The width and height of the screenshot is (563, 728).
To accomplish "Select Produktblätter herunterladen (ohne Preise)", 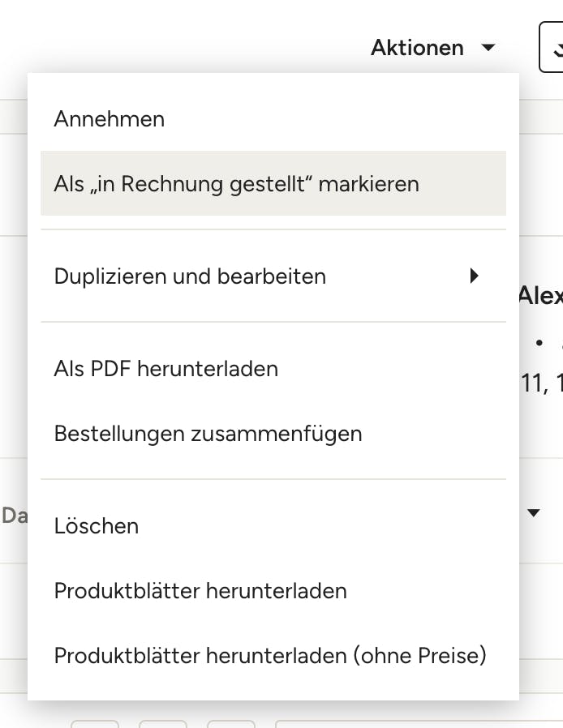I will [273, 655].
